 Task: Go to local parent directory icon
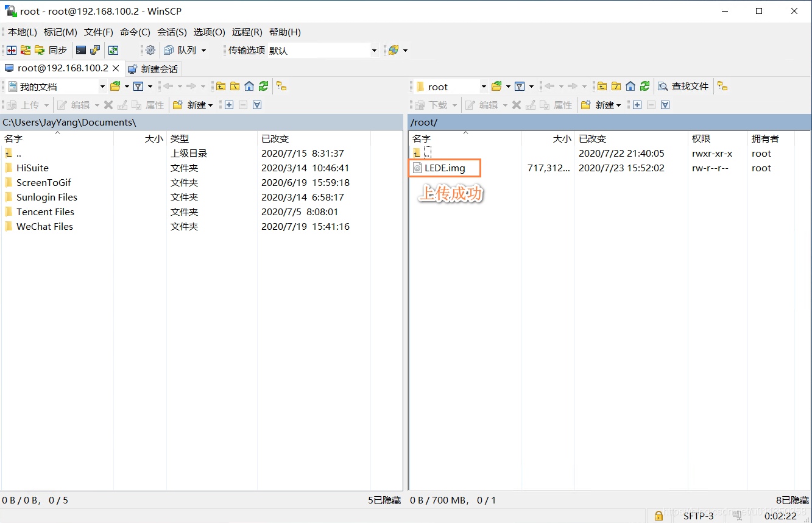[x=221, y=87]
